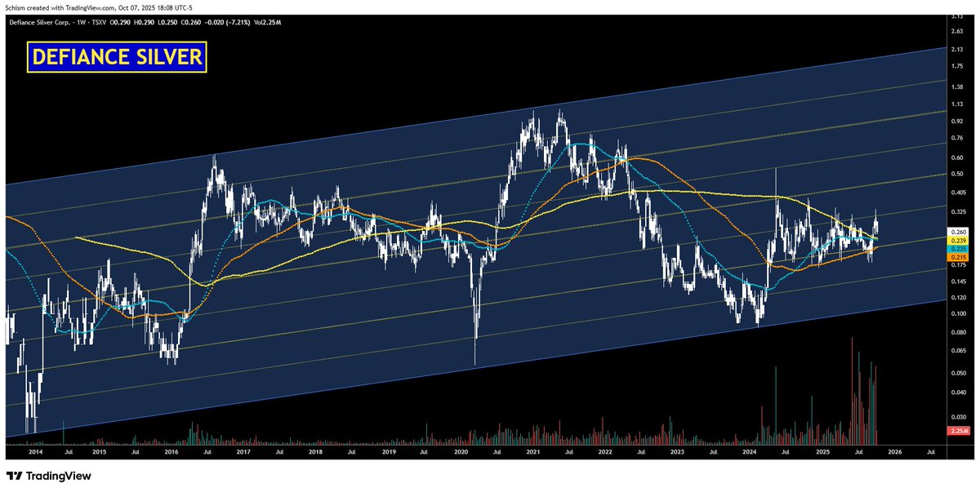
Task: Click the 2024 label on the time axis
Action: tap(750, 450)
